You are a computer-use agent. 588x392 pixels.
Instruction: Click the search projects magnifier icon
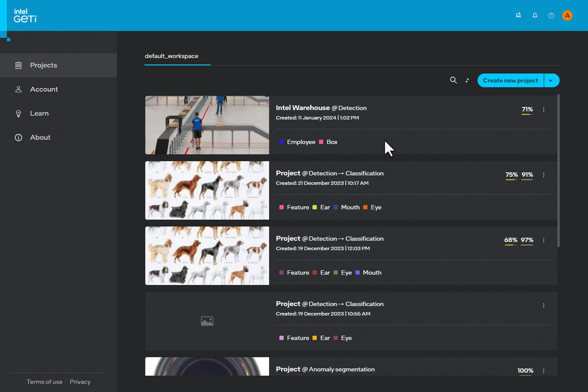pyautogui.click(x=453, y=80)
